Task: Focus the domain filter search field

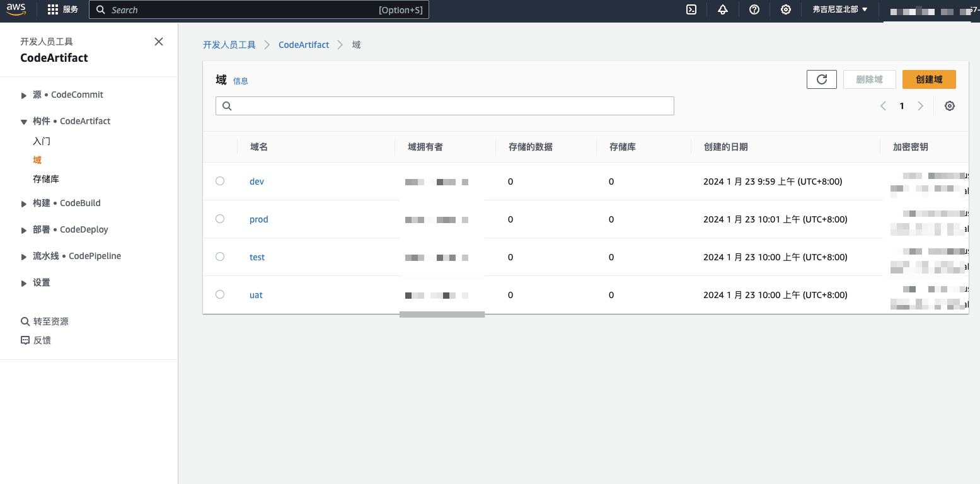Action: (x=445, y=106)
